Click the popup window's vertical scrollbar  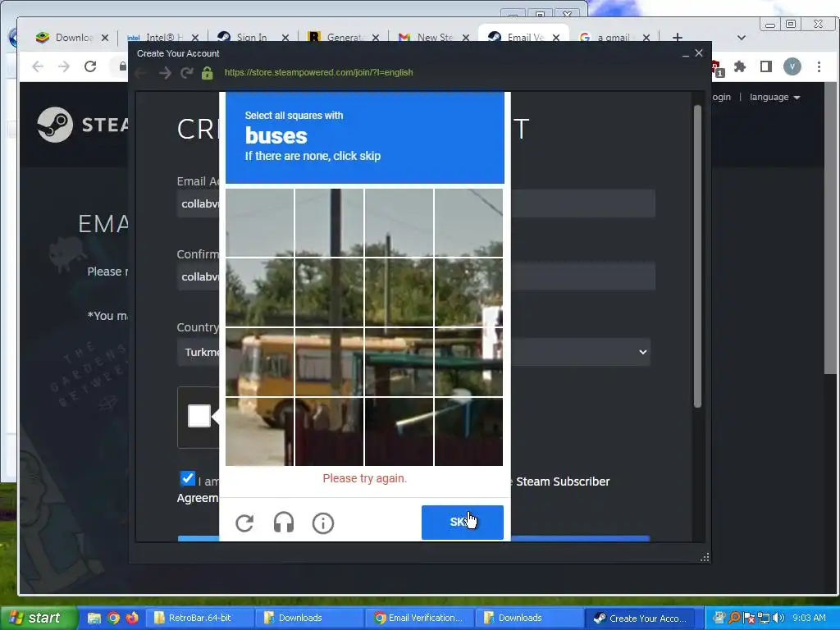tap(697, 256)
